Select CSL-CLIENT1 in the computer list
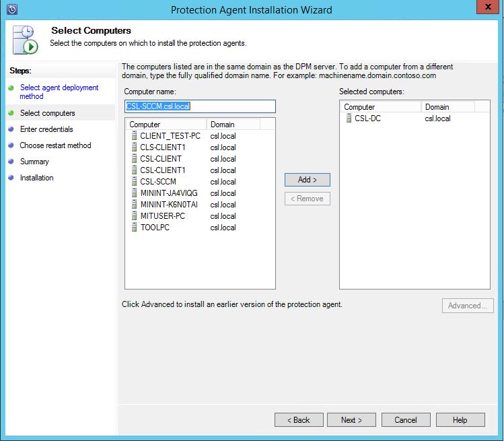 [x=163, y=170]
